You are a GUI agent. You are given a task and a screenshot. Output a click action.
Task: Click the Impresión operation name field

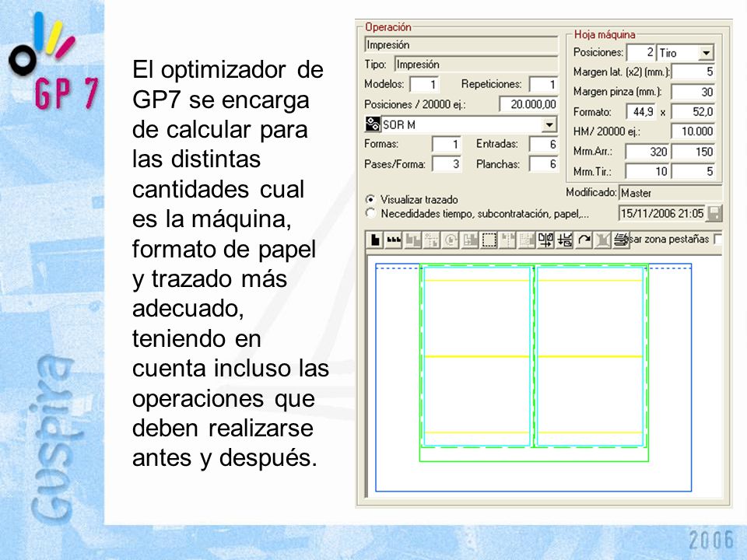[x=461, y=45]
